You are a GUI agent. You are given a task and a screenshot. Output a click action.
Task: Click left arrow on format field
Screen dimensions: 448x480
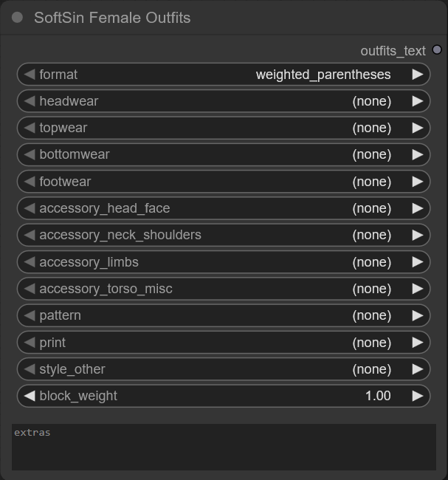pos(29,75)
